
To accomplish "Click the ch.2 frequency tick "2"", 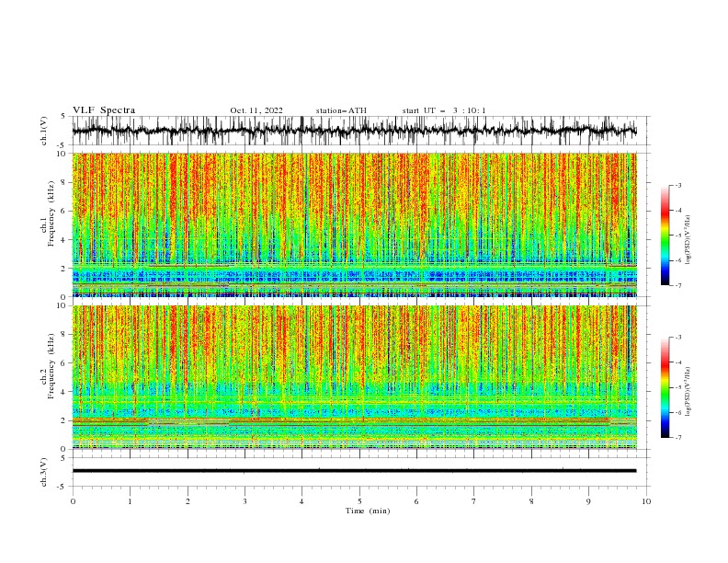I will coord(63,420).
